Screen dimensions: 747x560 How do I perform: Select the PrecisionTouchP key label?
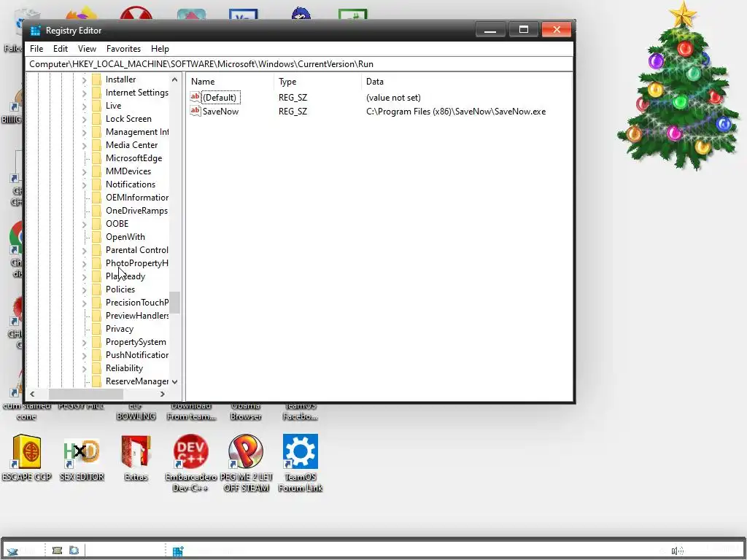(x=137, y=303)
